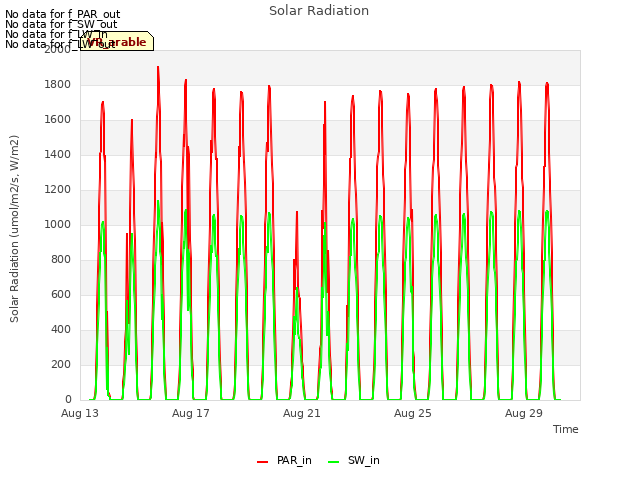Click the y-axis title Solar Radiation (umol/m2/s, W/m2)
The width and height of the screenshot is (640, 480).
pyautogui.click(x=14, y=229)
